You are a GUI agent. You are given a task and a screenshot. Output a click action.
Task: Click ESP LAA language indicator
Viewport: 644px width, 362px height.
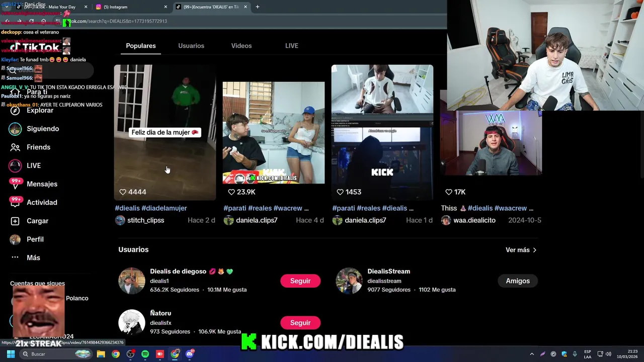click(x=588, y=354)
